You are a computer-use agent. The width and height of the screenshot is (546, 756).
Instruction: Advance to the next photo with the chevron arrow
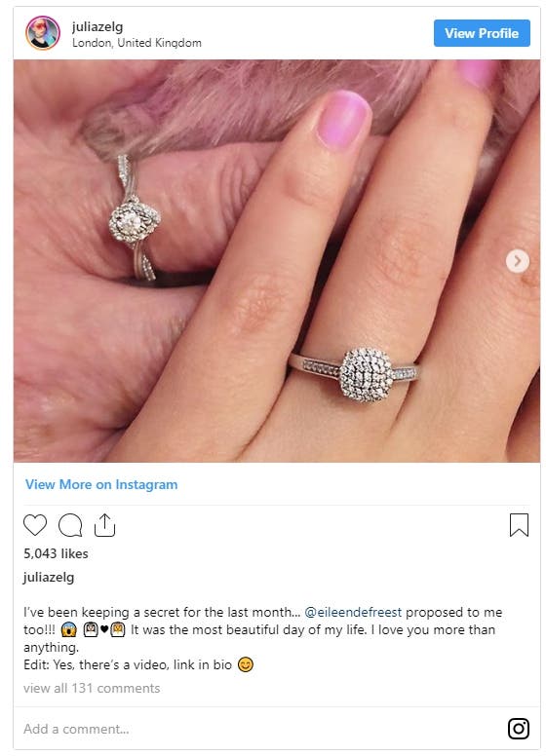(x=518, y=261)
